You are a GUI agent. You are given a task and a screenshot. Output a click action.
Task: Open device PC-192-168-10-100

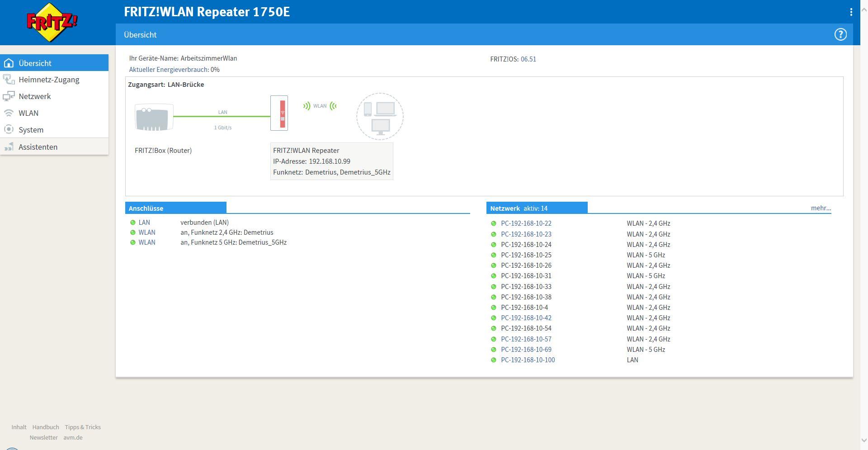click(528, 360)
